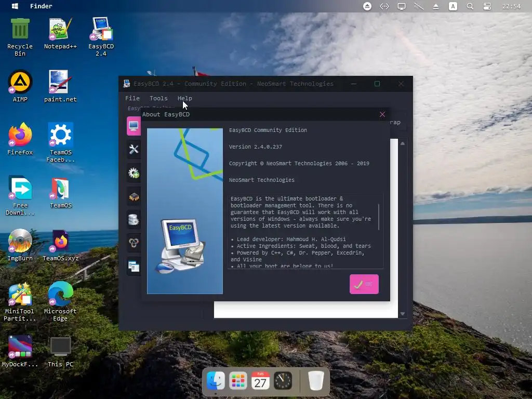Image resolution: width=532 pixels, height=399 pixels.
Task: Open BCD Backup/Repair database icon
Action: [134, 220]
